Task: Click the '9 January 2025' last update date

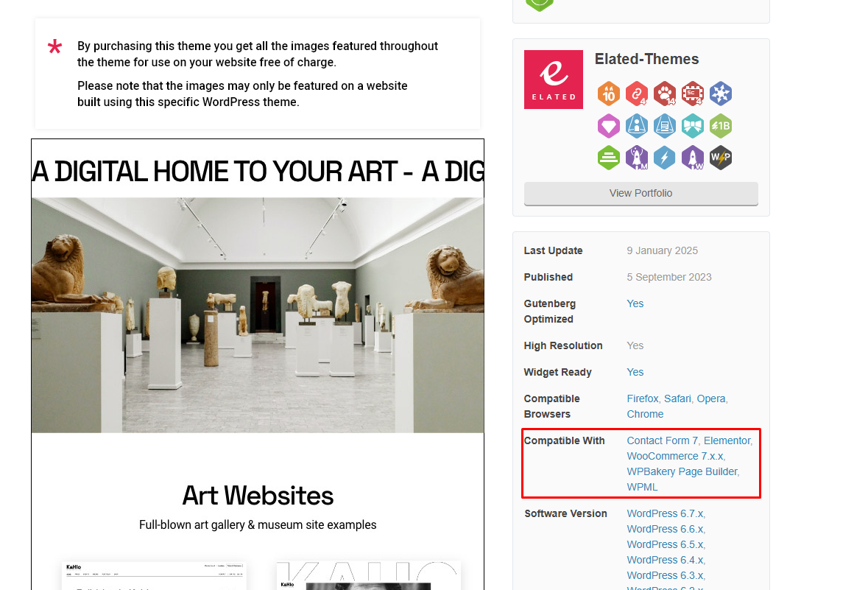Action: point(662,251)
